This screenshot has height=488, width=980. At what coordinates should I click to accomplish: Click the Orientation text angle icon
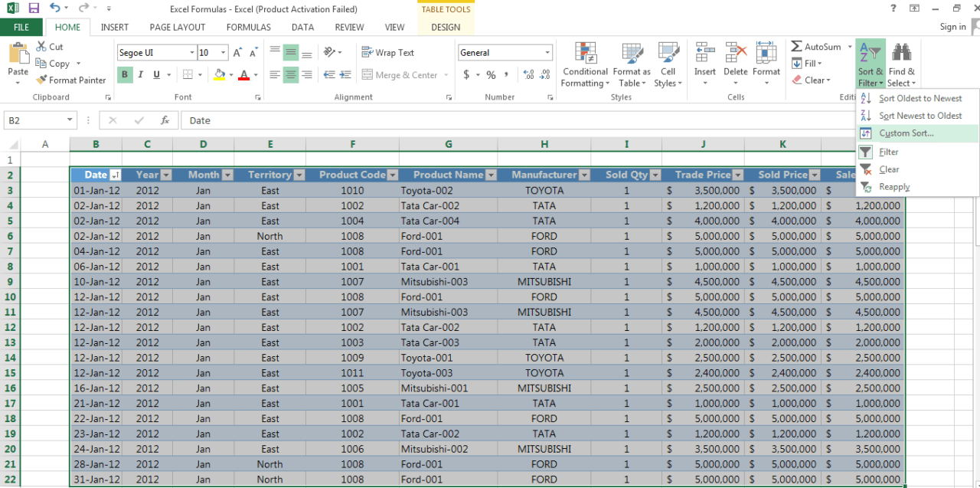tap(329, 53)
